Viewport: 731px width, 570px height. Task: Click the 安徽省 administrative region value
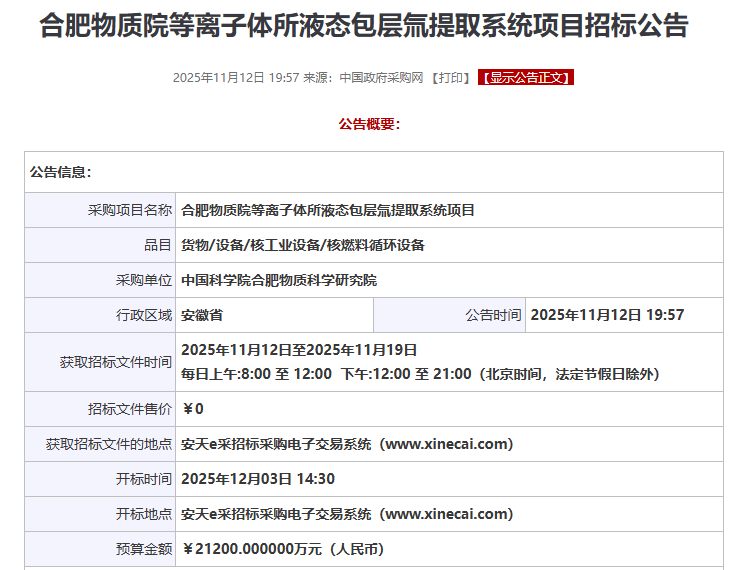pos(202,315)
